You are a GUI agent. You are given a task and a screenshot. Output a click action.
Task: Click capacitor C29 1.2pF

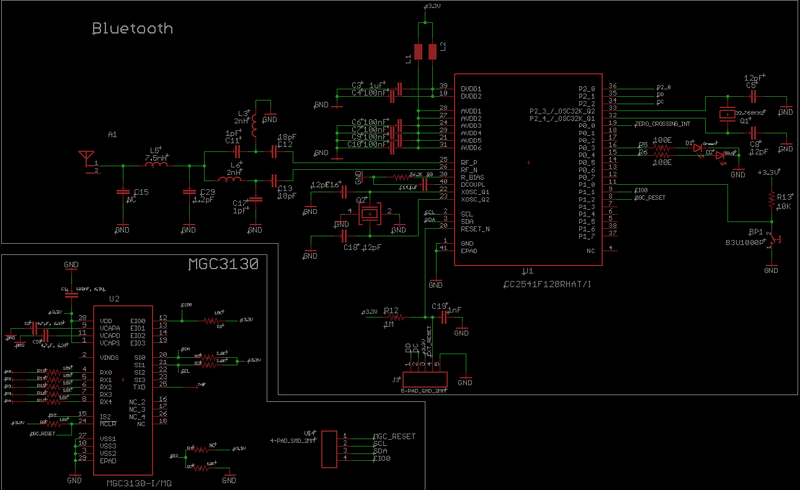[190, 191]
